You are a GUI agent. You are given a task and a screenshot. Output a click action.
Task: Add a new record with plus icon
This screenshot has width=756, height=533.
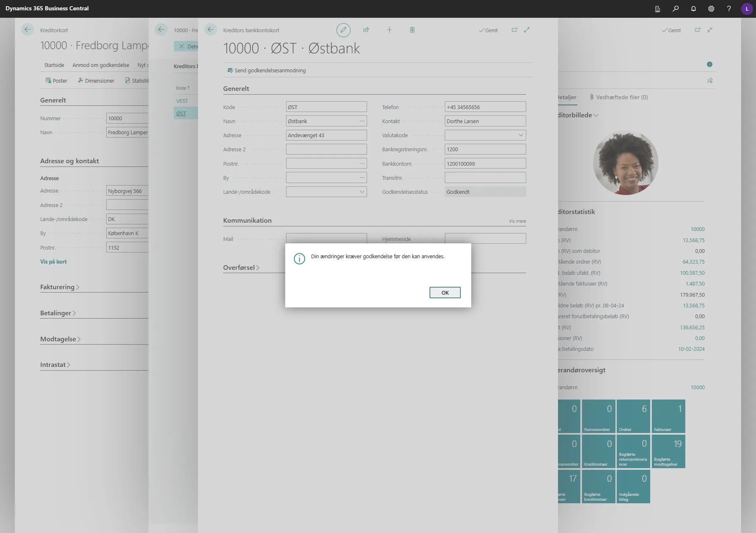(389, 30)
